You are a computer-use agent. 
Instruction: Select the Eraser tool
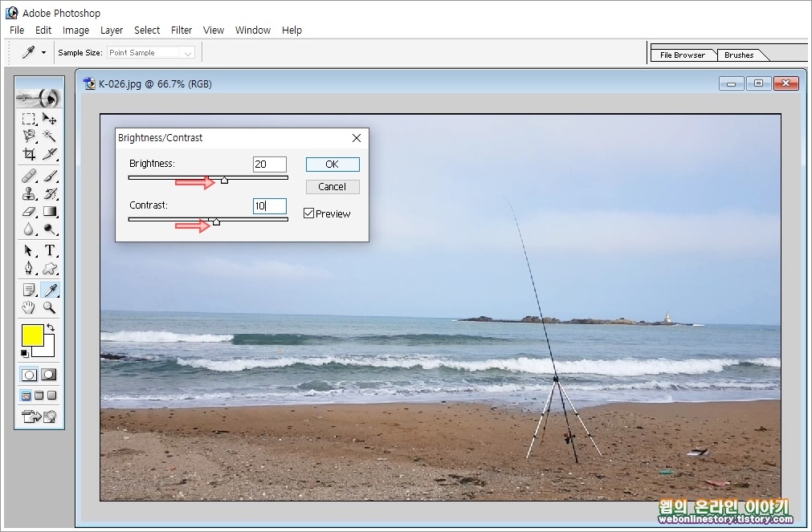[29, 211]
